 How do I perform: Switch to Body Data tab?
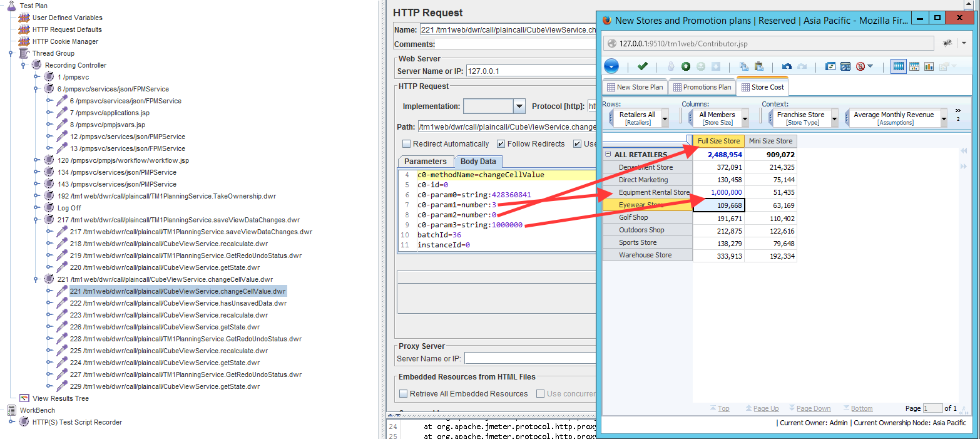point(478,162)
